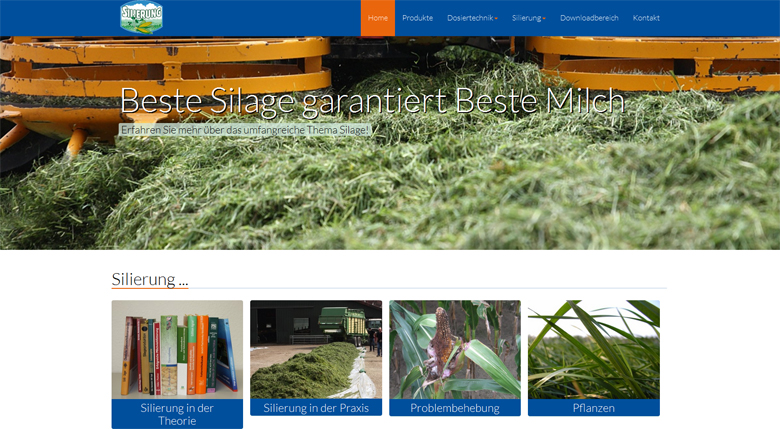Expand the Silierung dropdown in the navbar

tap(528, 18)
